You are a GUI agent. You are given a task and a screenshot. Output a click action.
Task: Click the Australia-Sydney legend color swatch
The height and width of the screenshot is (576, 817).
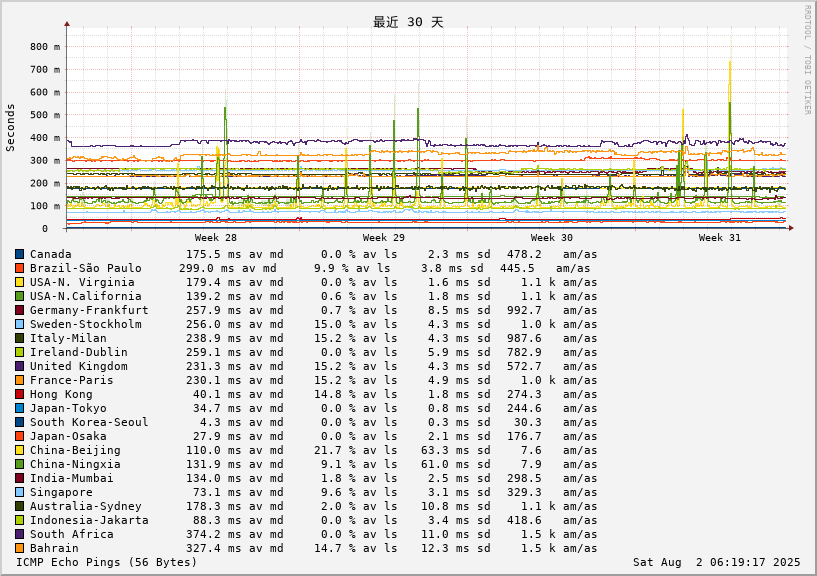(19, 506)
